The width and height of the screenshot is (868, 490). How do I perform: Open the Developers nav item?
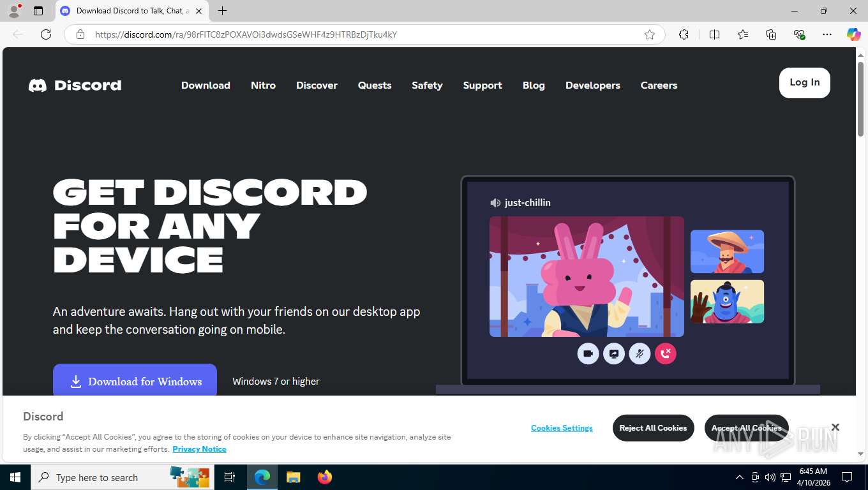coord(593,85)
